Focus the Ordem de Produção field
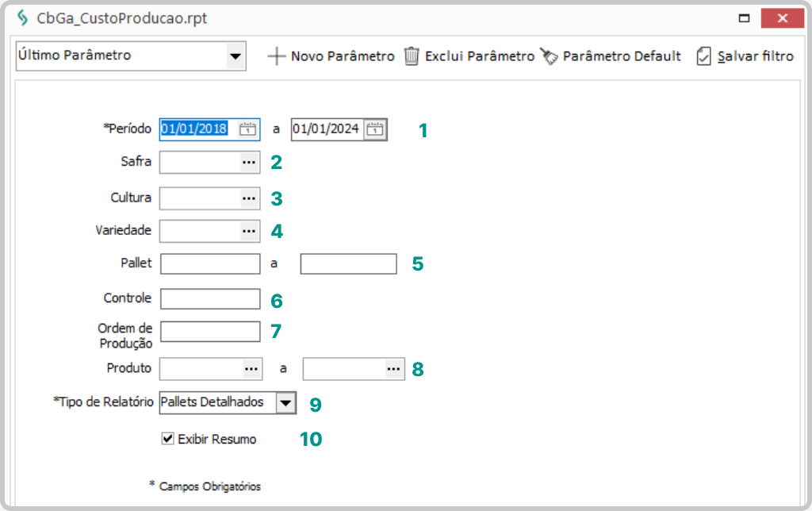 [x=210, y=332]
